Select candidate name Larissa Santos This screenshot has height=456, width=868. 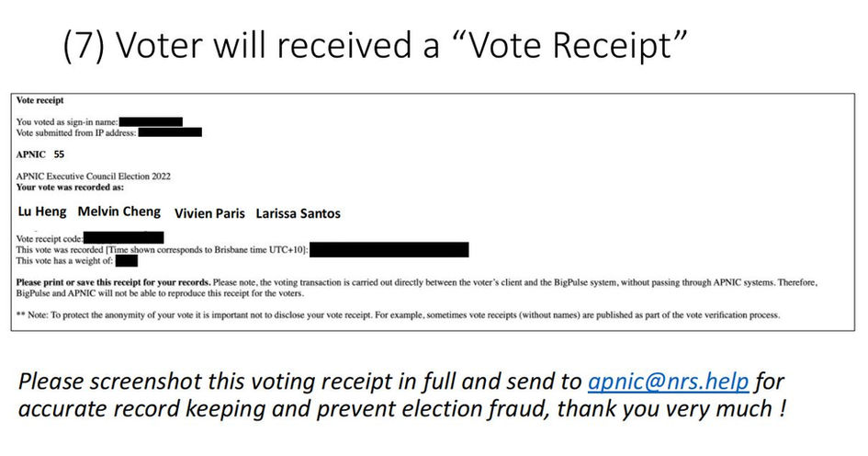[298, 213]
